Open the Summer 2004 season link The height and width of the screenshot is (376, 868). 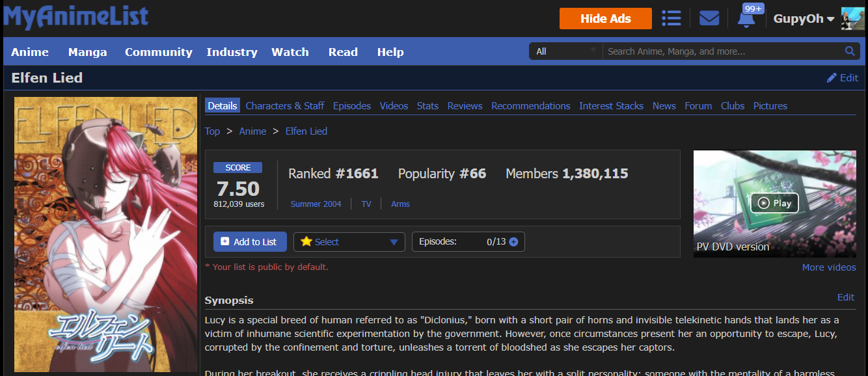(x=316, y=204)
